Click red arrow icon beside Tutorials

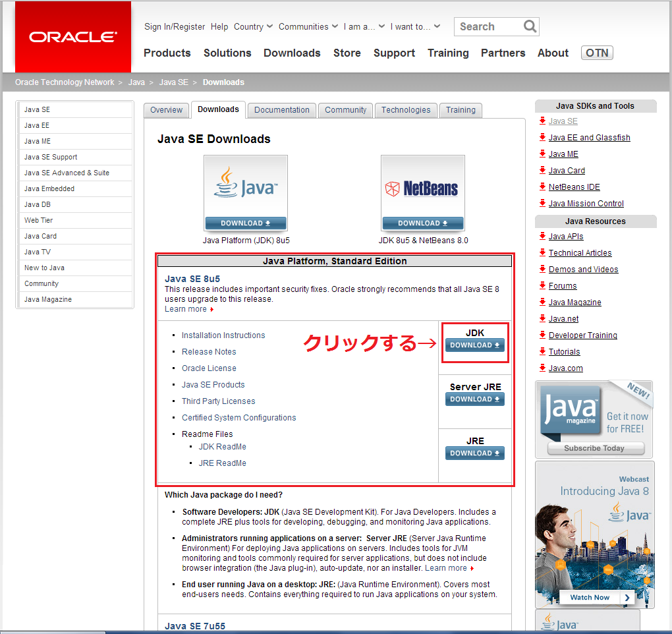click(x=543, y=351)
